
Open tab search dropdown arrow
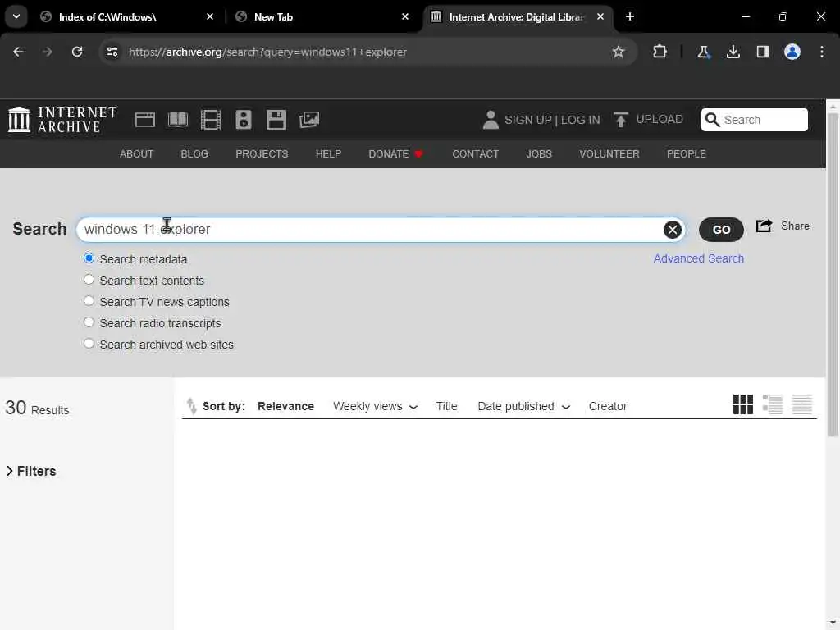(x=16, y=16)
